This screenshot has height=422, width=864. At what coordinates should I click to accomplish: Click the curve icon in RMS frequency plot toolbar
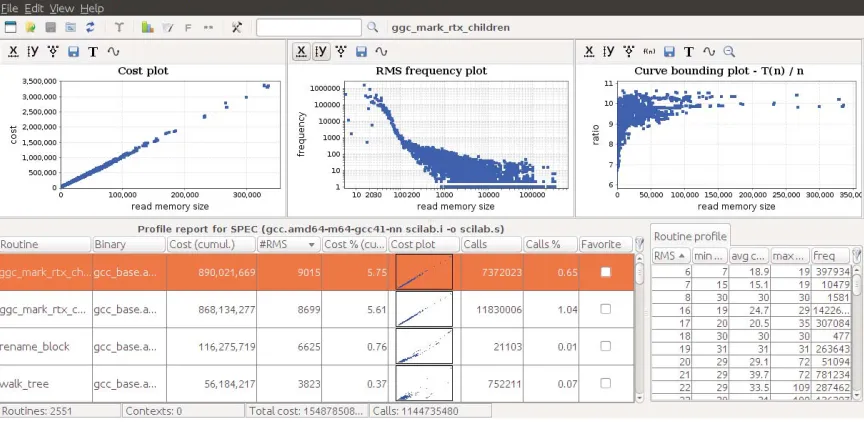[381, 52]
